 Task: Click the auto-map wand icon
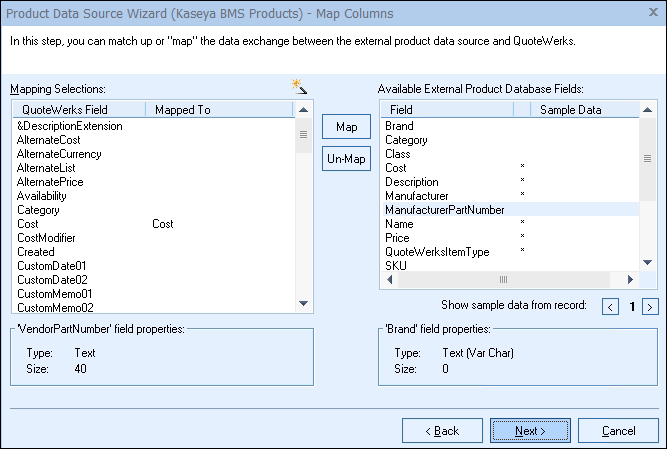(x=298, y=87)
